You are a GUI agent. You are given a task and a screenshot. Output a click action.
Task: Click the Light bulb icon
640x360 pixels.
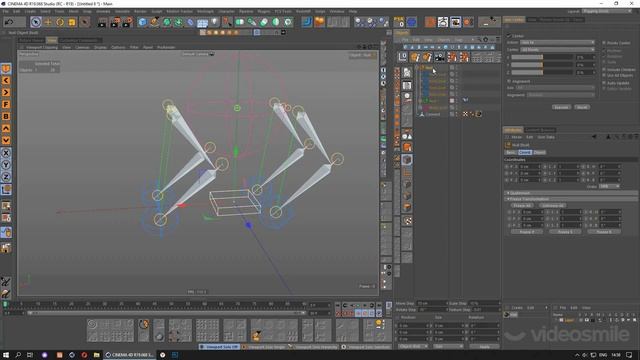pyautogui.click(x=214, y=22)
